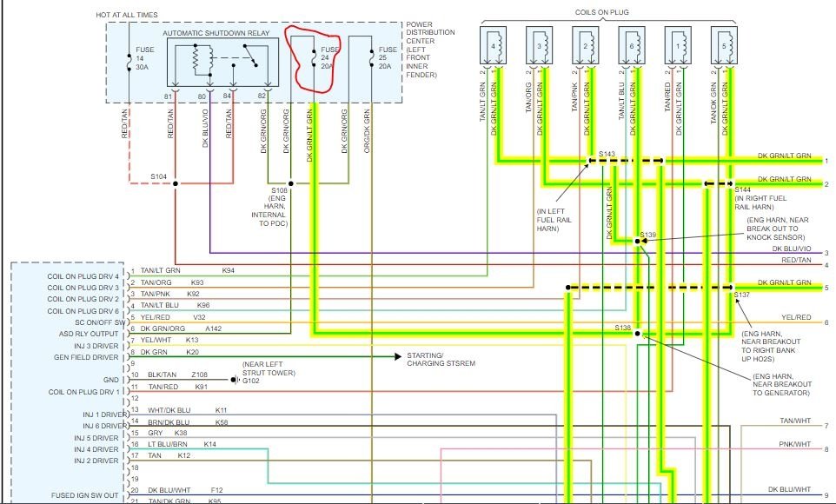Select the relay switch contact symbol
Image resolution: width=836 pixels, height=504 pixels.
tap(251, 56)
